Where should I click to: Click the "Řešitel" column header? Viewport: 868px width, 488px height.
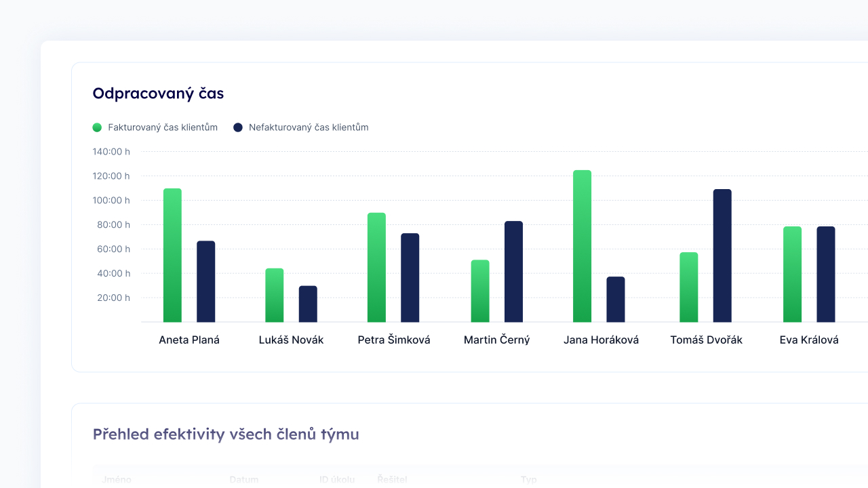click(x=392, y=479)
